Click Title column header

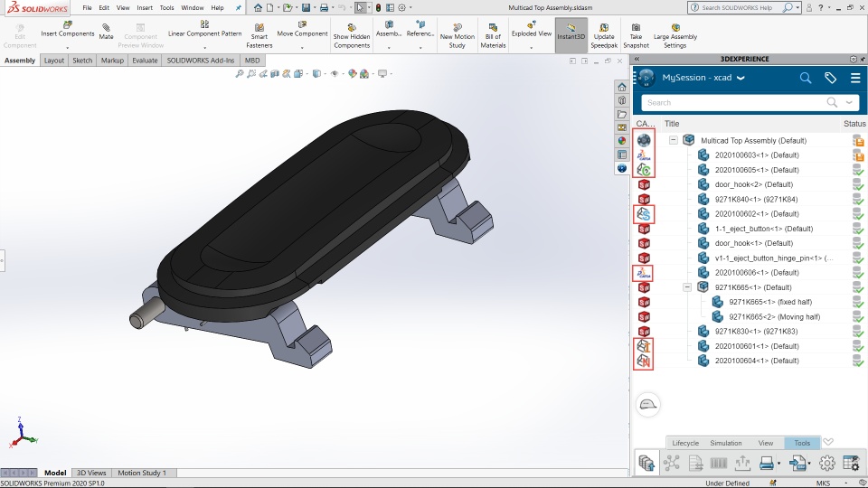(x=672, y=124)
